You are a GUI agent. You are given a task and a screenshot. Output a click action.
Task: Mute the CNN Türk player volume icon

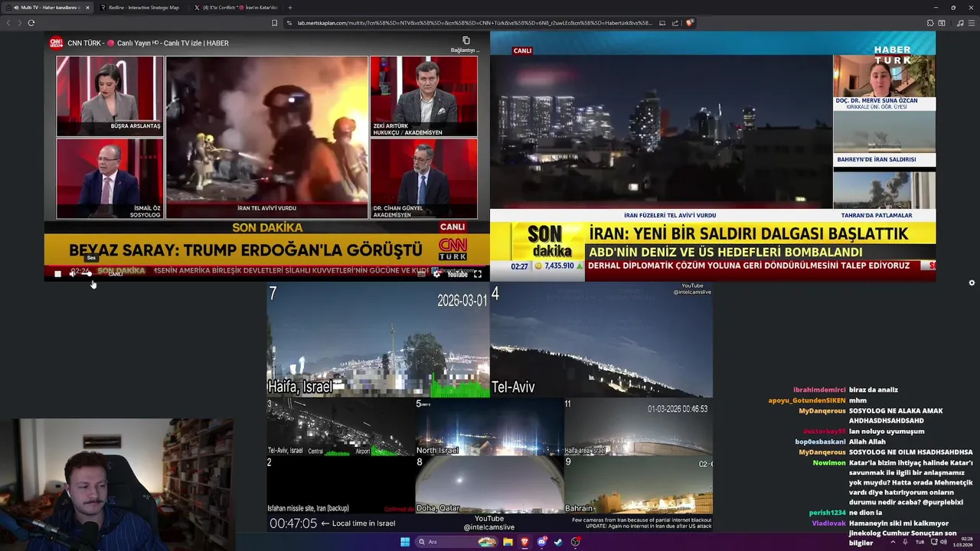pos(73,274)
